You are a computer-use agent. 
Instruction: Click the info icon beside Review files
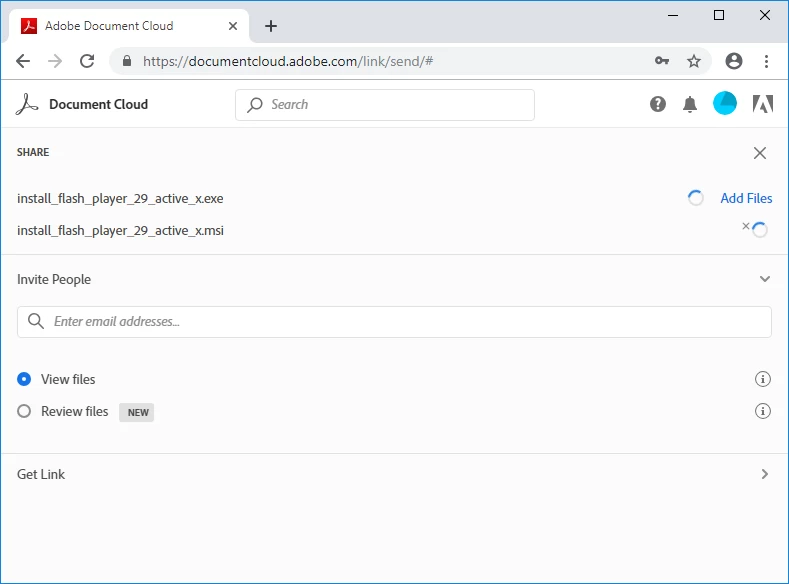click(762, 411)
